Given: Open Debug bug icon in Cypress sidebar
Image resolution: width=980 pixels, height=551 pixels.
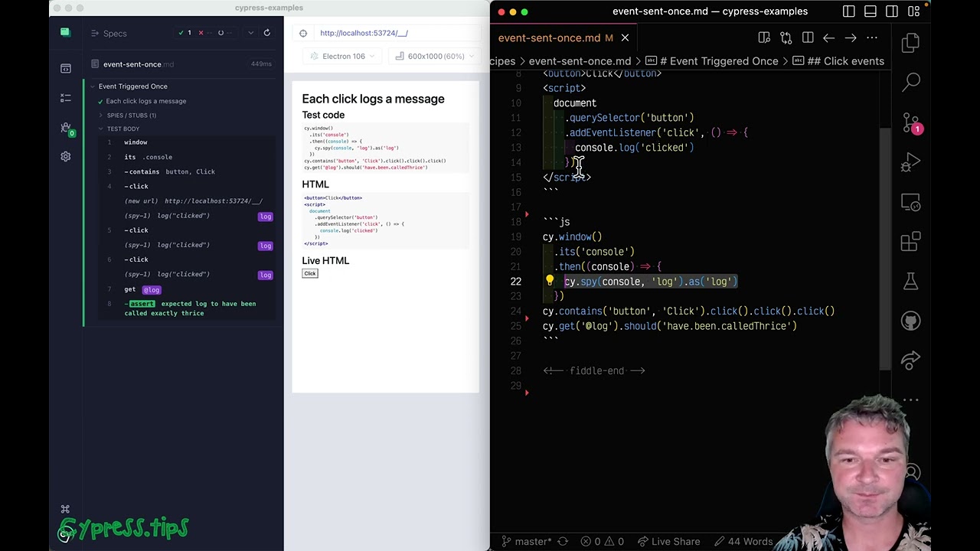Looking at the screenshot, I should click(x=66, y=128).
